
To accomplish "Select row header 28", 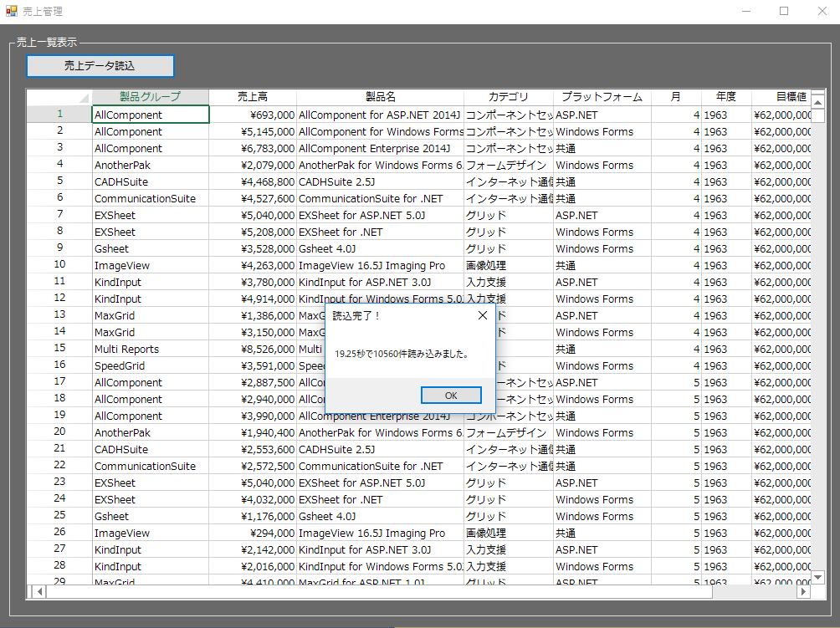I will click(x=59, y=565).
